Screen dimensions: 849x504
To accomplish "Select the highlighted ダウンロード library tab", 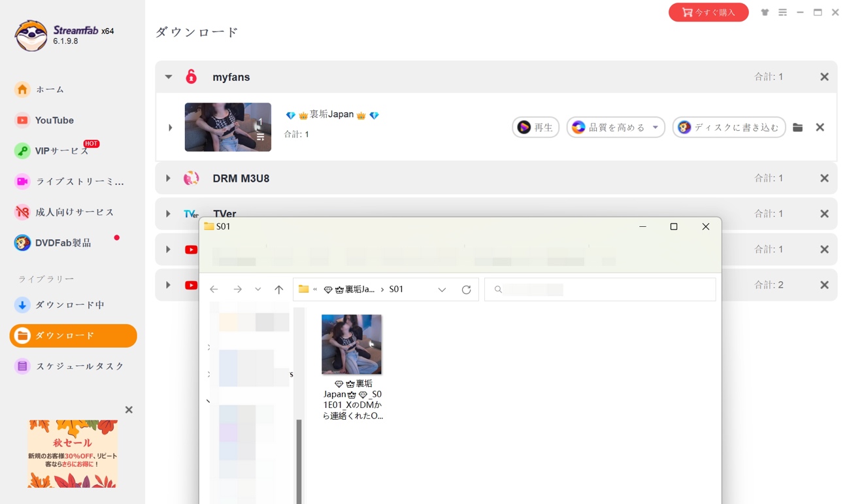I will 73,335.
